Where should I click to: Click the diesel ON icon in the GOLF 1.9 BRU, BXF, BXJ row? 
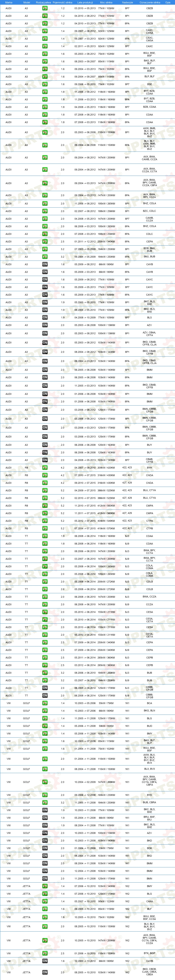(45, 818)
